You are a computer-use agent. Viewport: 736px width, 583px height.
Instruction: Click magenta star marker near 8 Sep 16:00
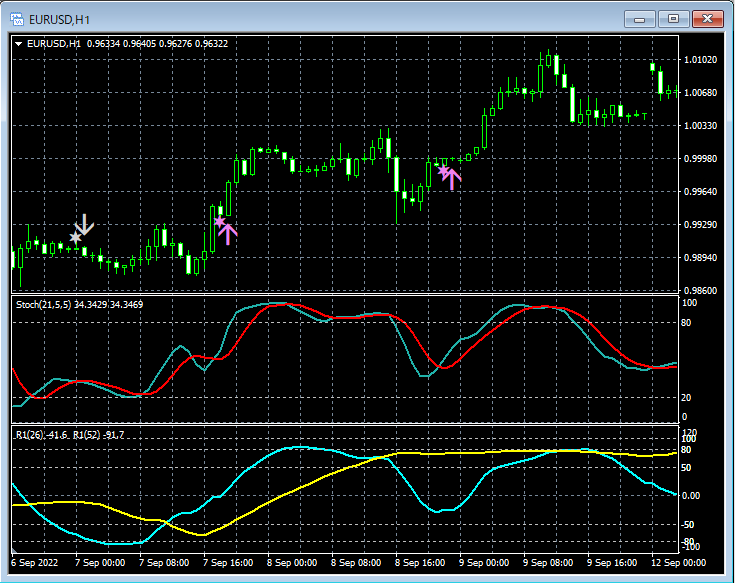tap(443, 171)
